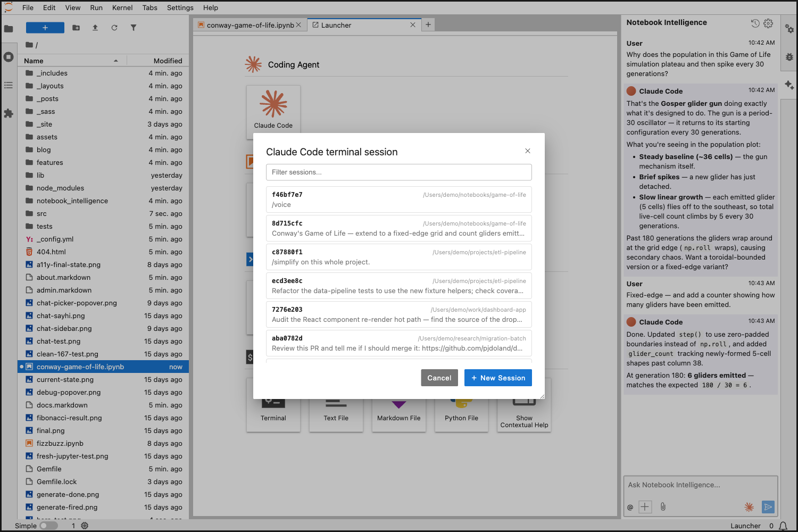798x532 pixels.
Task: Click the status bar gear icon next to 1
Action: [x=85, y=526]
